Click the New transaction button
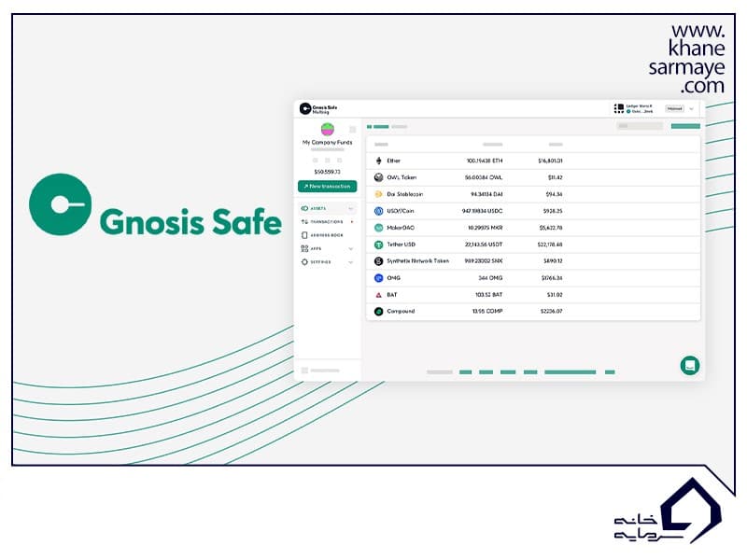Screen dimensions: 747x560 [x=328, y=186]
